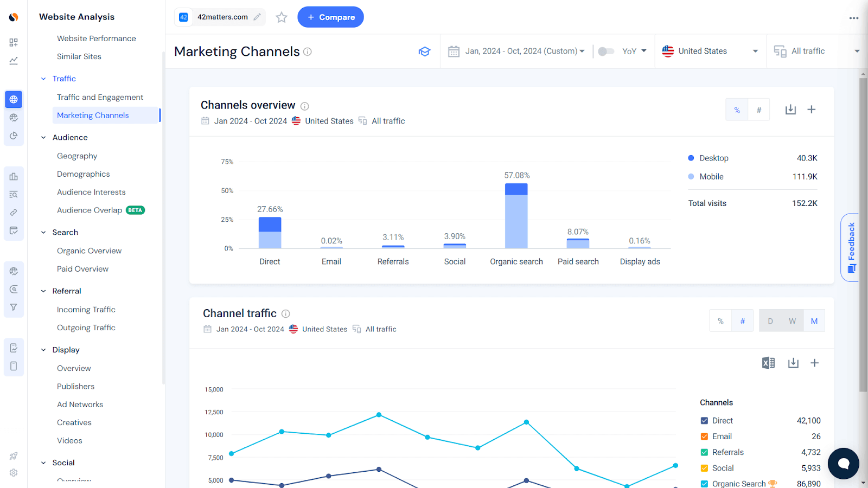
Task: Enable the YoY comparison toggle
Action: point(606,50)
